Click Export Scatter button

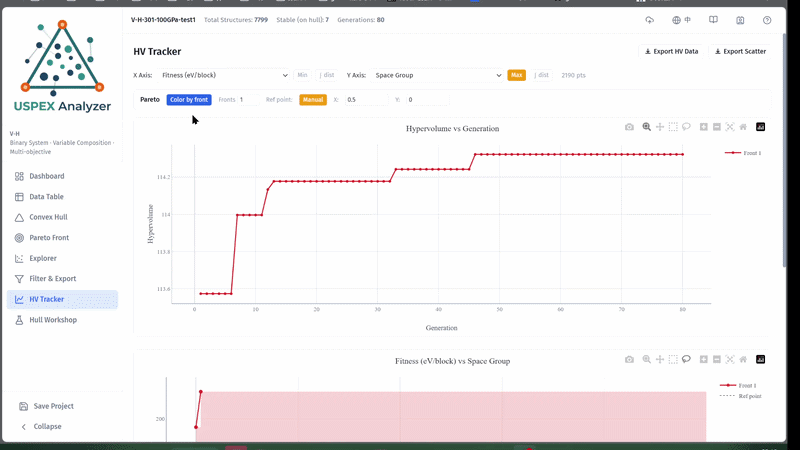740,52
